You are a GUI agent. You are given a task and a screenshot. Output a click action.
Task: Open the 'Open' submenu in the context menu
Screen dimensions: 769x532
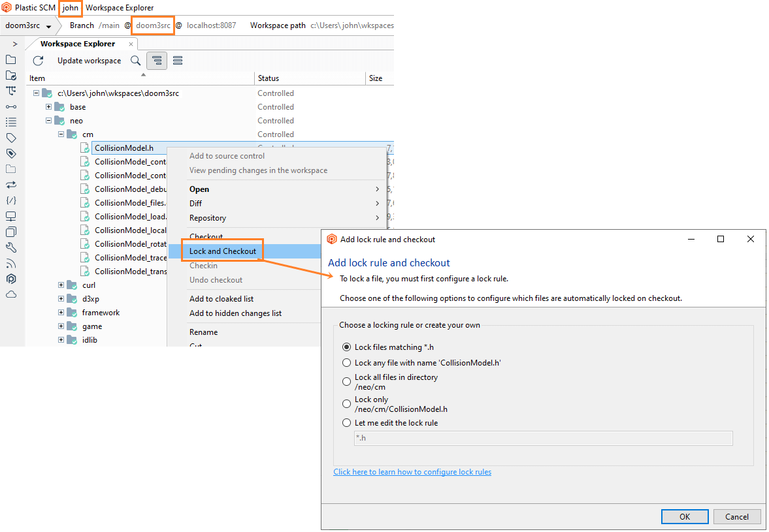pos(277,189)
